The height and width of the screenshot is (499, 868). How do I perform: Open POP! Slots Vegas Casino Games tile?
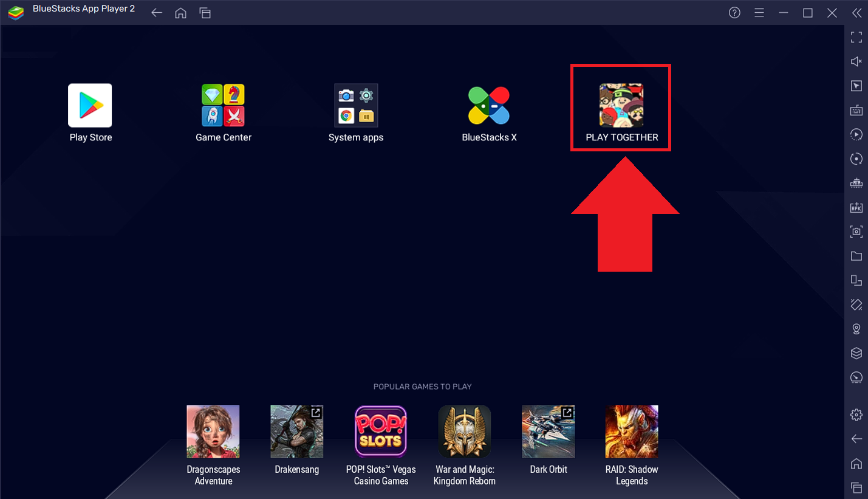click(x=381, y=432)
